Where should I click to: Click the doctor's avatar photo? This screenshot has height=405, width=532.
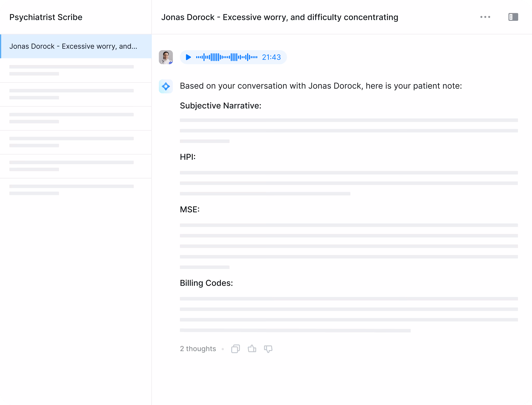(x=166, y=57)
